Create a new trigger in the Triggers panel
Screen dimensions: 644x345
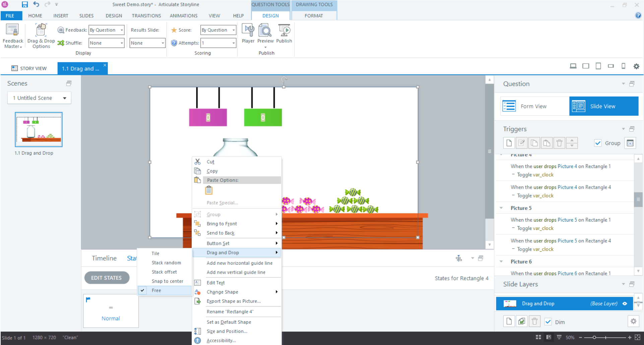pos(509,143)
